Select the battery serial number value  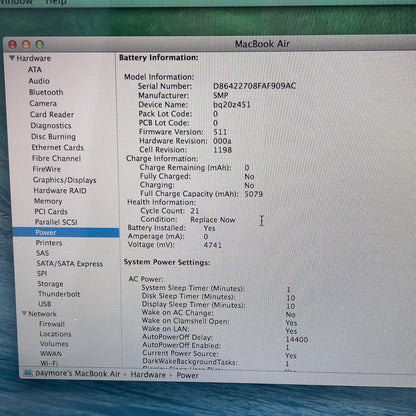[x=254, y=86]
